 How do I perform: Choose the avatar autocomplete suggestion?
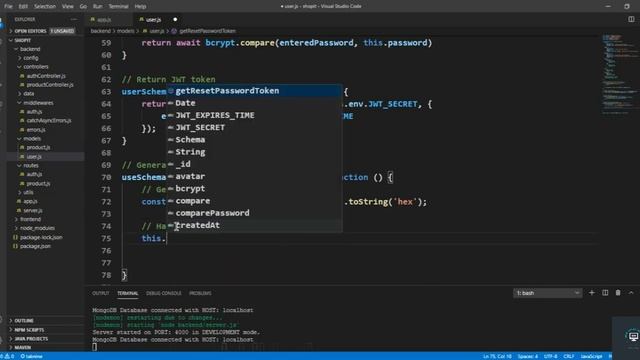click(254, 177)
